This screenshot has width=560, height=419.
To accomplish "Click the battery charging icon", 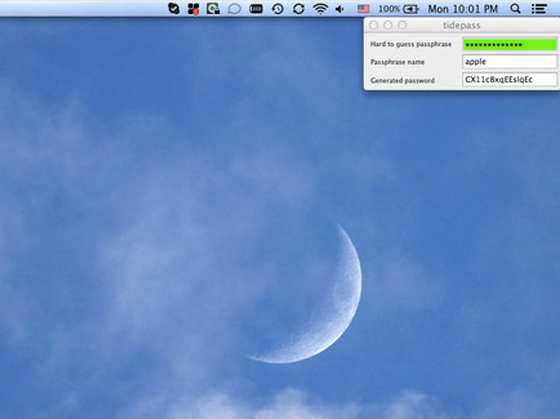I will pyautogui.click(x=411, y=9).
